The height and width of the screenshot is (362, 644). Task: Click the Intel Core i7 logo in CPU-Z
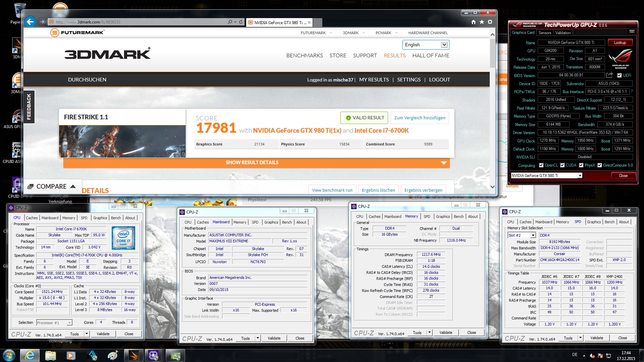point(123,238)
